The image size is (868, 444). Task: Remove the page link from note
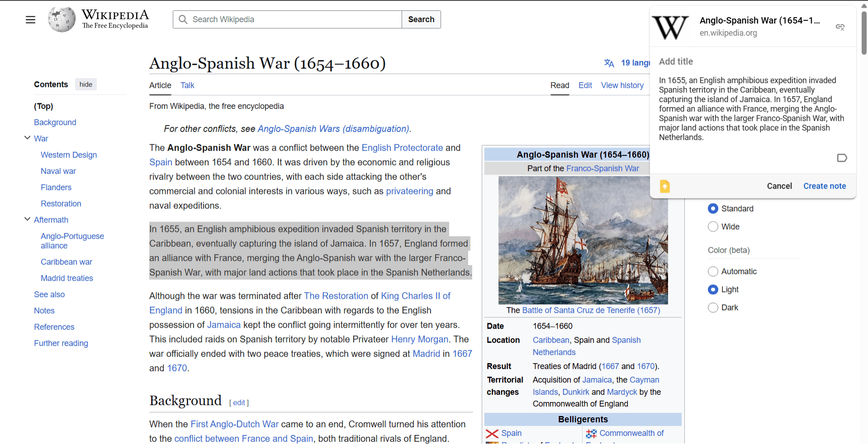click(x=840, y=27)
